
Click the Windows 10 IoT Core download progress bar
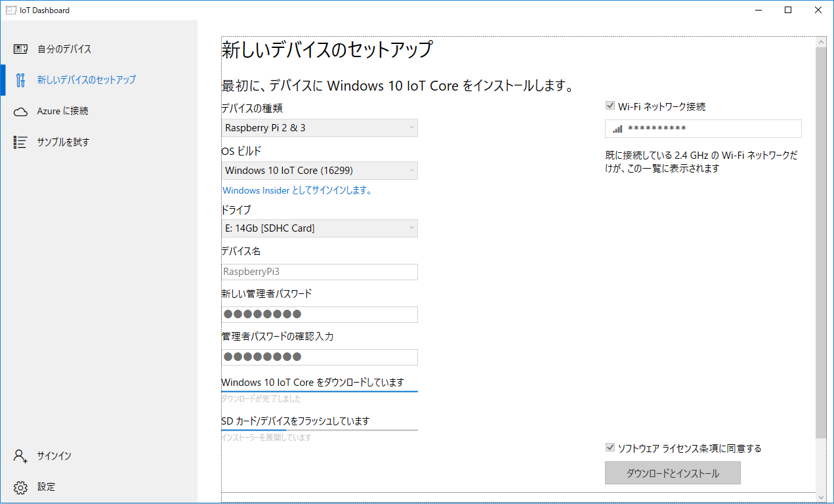point(320,391)
